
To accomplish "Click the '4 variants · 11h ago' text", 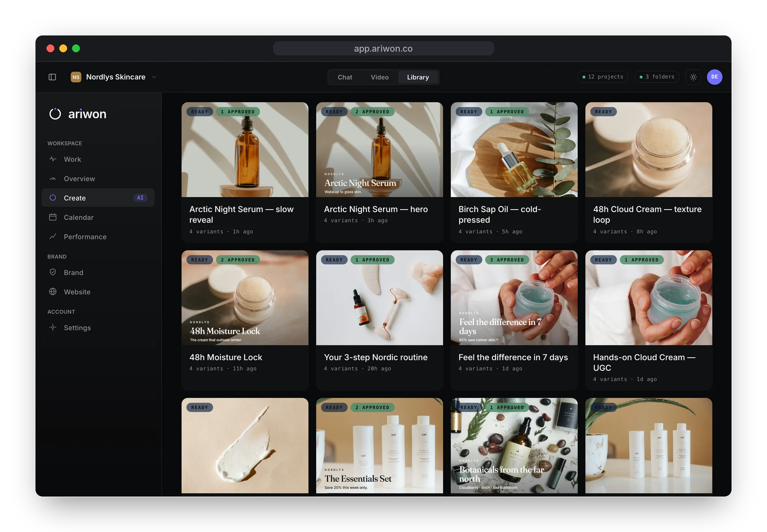I will click(223, 368).
